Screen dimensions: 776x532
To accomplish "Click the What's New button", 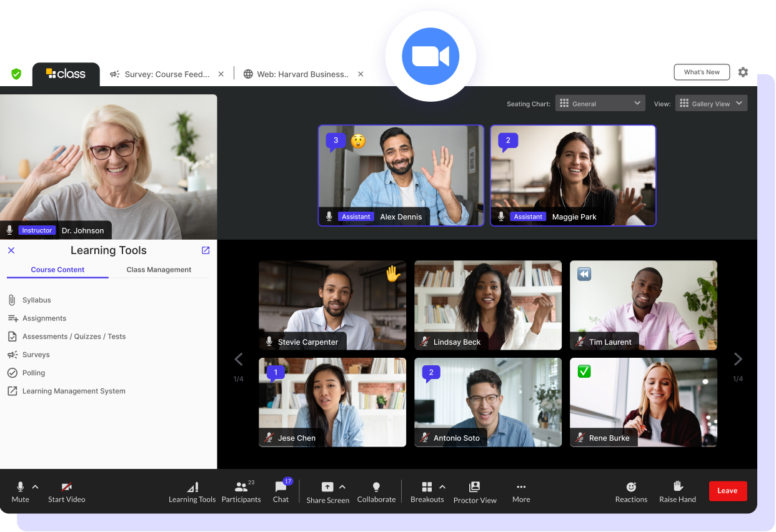I will (702, 72).
